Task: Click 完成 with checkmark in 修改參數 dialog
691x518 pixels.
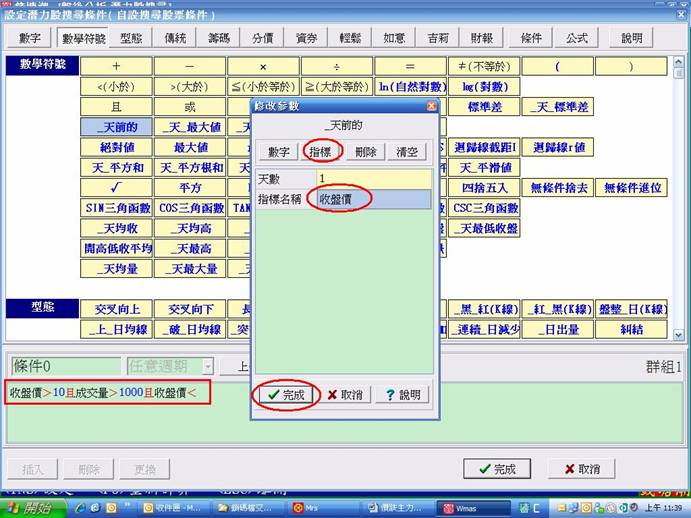Action: coord(284,395)
